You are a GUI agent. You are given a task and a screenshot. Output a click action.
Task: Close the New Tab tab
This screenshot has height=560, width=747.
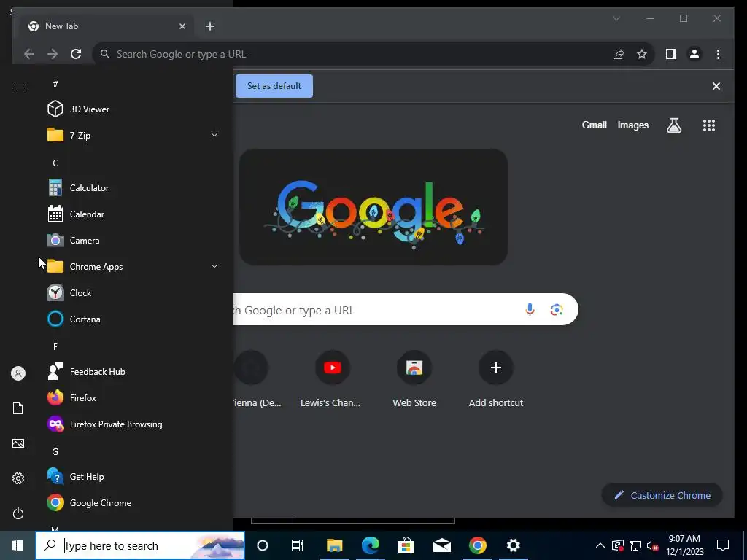[x=182, y=26]
